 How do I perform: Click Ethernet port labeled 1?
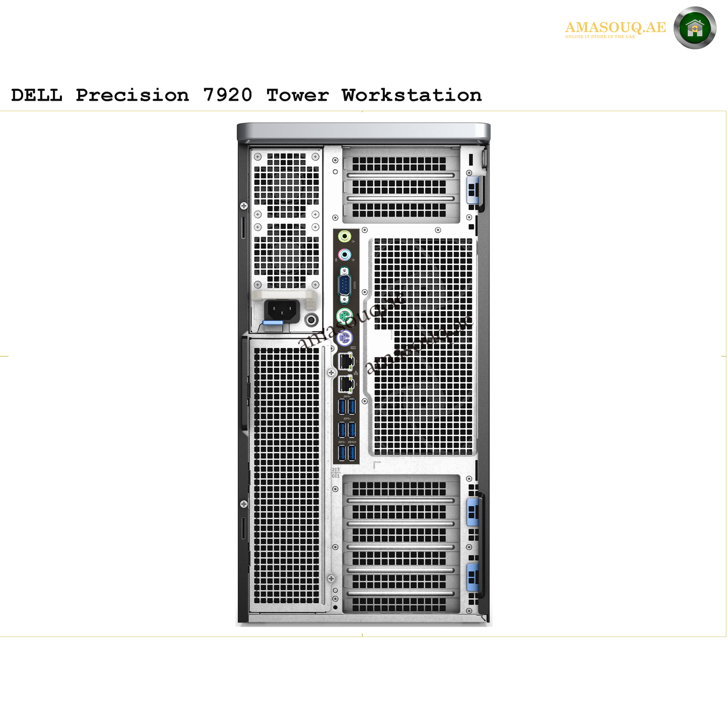[x=345, y=362]
